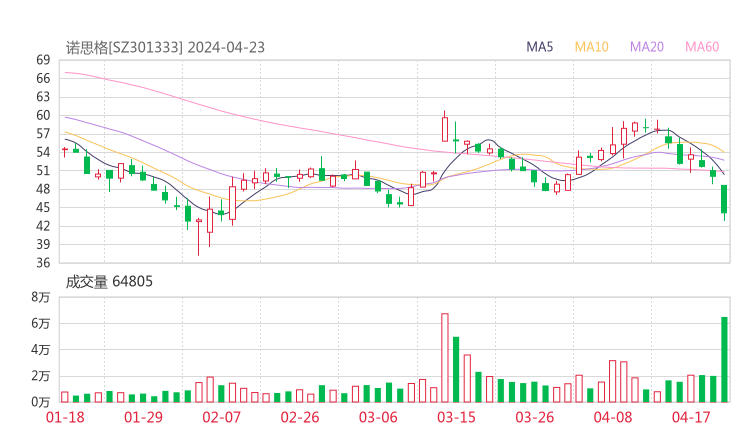Click the 04-17 date axis label
740x440 pixels.
click(691, 417)
